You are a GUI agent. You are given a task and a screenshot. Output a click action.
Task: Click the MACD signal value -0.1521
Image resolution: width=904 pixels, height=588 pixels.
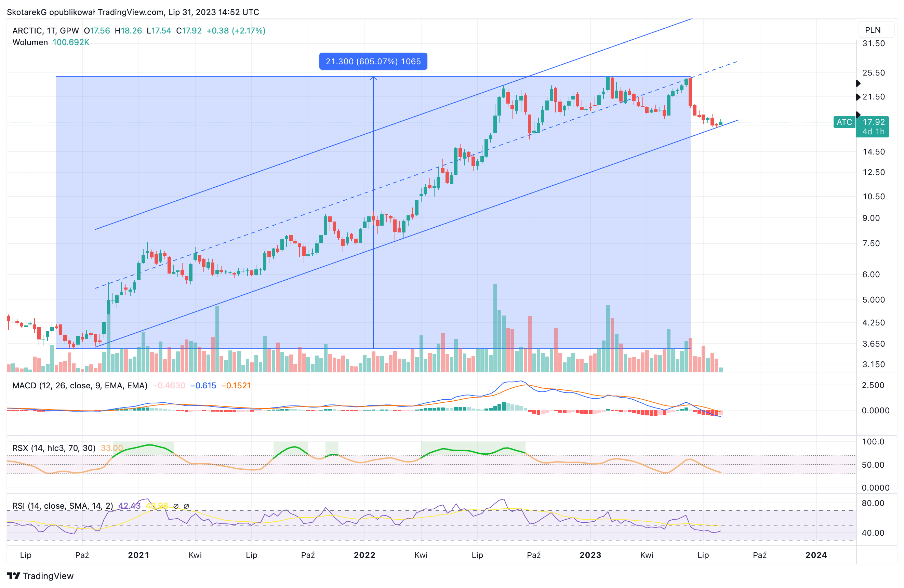point(236,386)
